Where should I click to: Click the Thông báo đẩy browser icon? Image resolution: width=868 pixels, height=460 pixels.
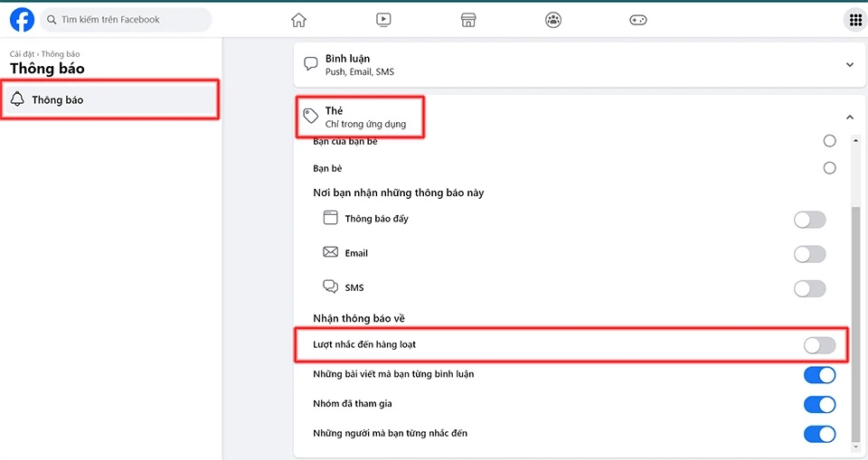pos(331,218)
